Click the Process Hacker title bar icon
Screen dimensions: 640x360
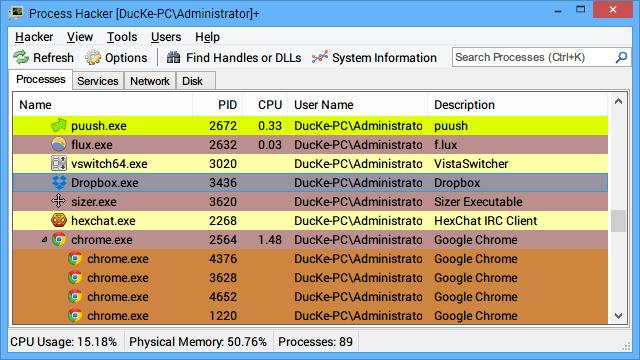pos(16,13)
